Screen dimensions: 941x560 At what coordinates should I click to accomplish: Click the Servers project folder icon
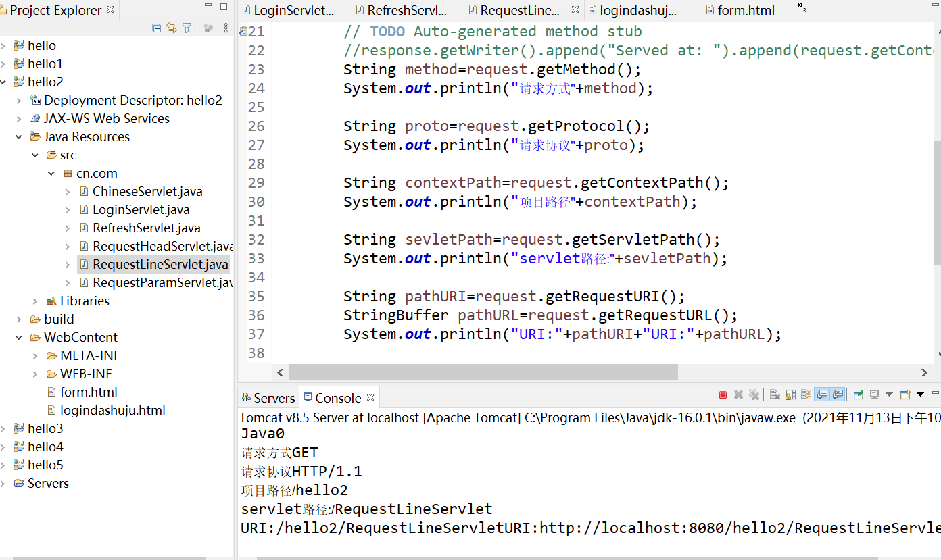click(19, 483)
